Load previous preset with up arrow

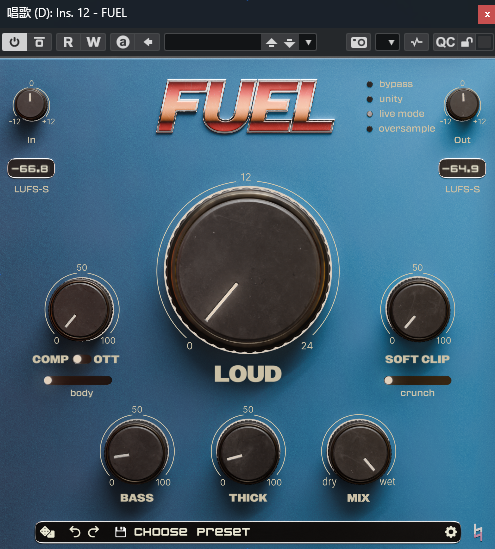[271, 43]
